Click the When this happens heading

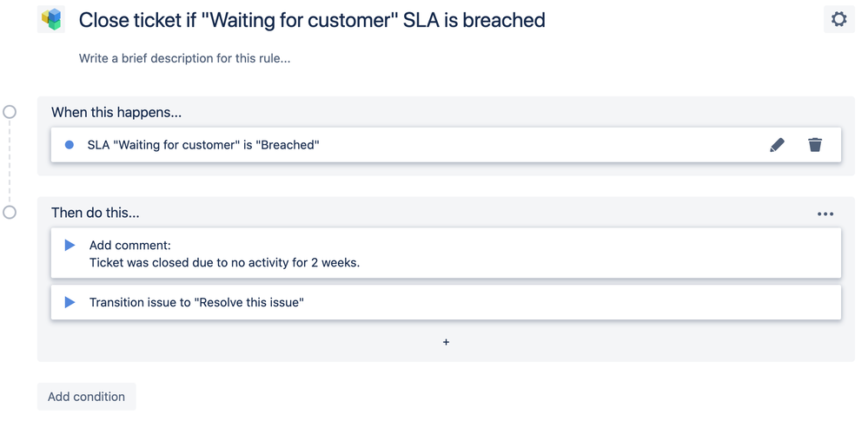[x=116, y=112]
